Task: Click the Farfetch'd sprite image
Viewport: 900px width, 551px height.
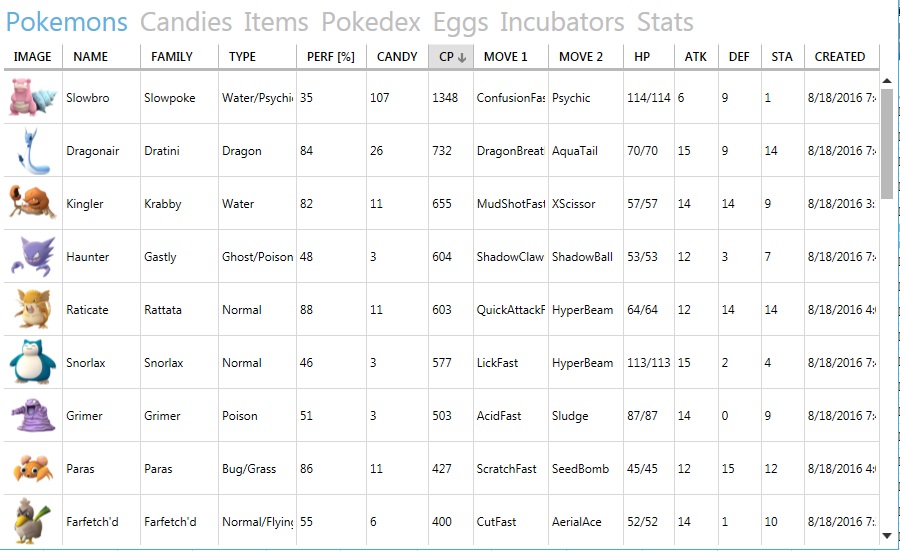Action: click(x=33, y=521)
